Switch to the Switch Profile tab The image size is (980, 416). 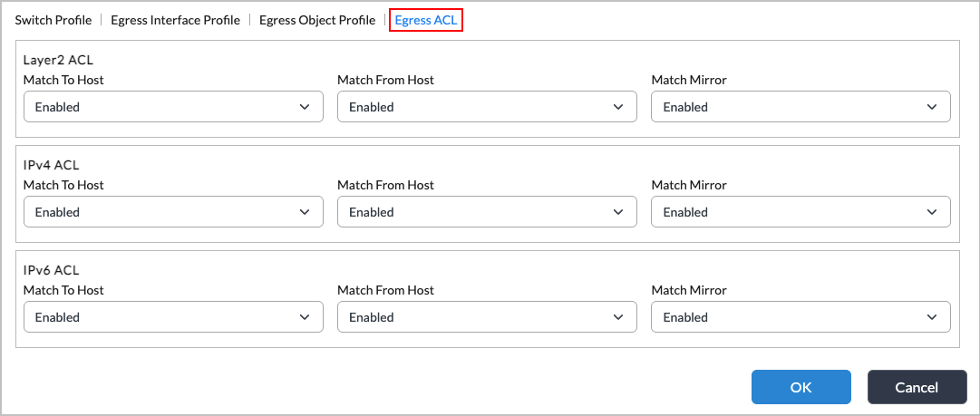53,20
